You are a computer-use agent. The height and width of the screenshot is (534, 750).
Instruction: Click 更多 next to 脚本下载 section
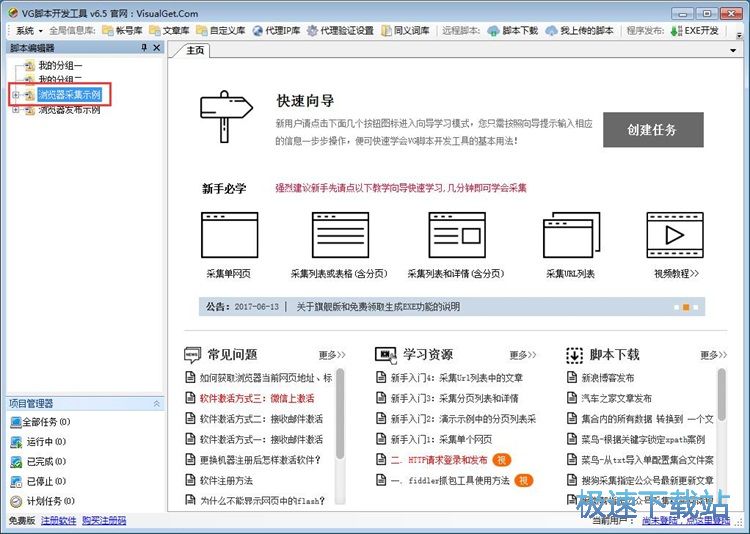click(x=714, y=355)
